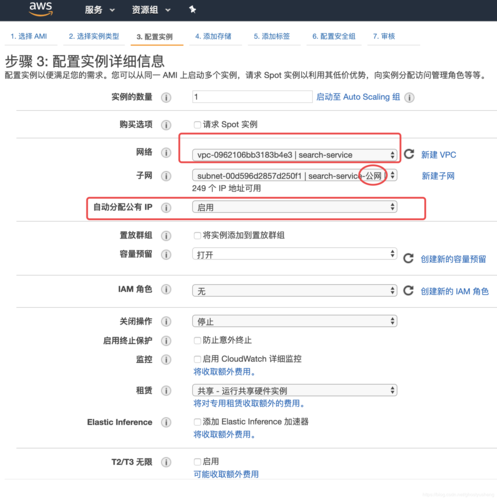Enable CloudWatch 详细监控 checkbox

[197, 359]
